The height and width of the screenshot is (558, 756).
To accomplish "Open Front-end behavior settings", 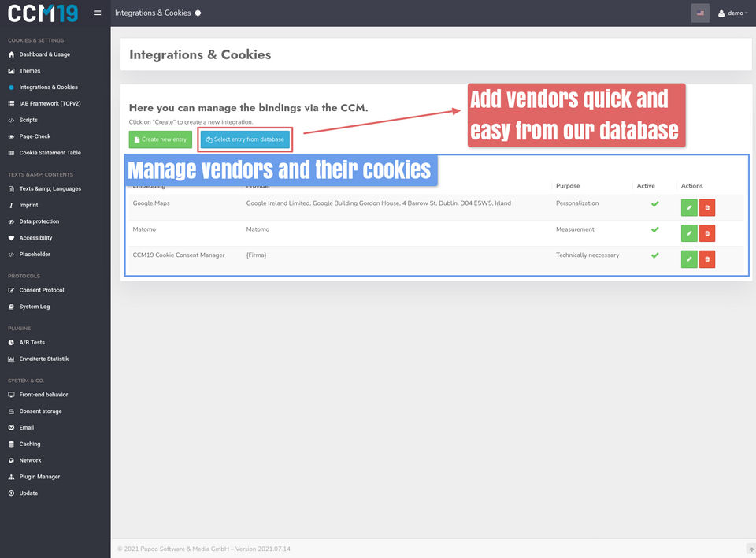I will click(x=43, y=395).
